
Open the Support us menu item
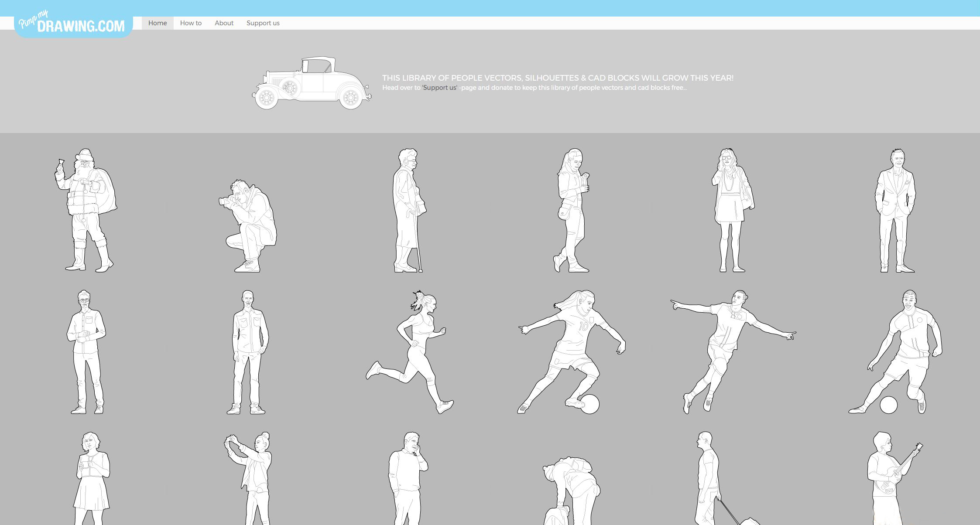263,23
